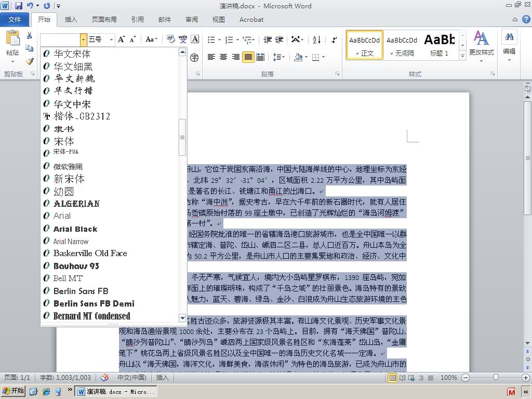Viewport: 532px width, 399px height.
Task: Expand numbering list options arrow
Action: tap(237, 40)
